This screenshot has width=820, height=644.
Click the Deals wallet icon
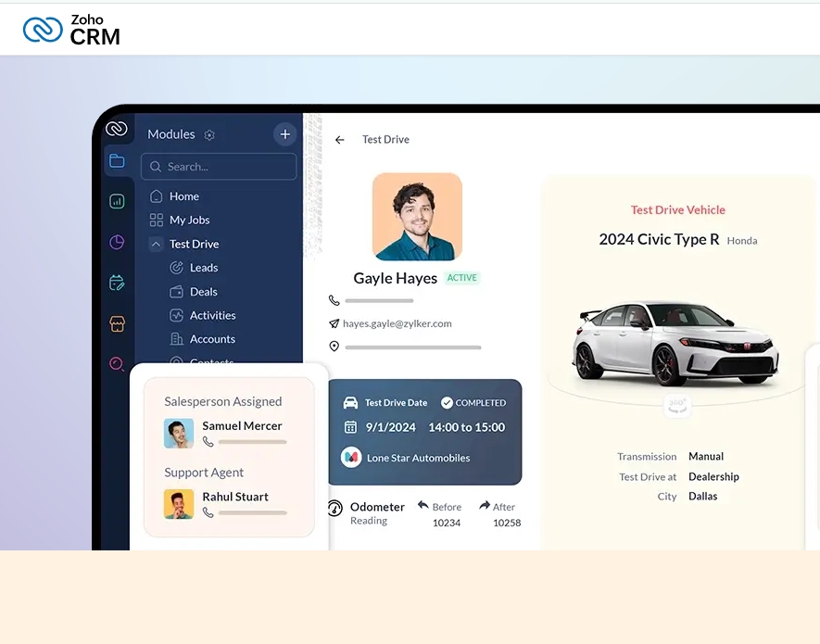(176, 291)
